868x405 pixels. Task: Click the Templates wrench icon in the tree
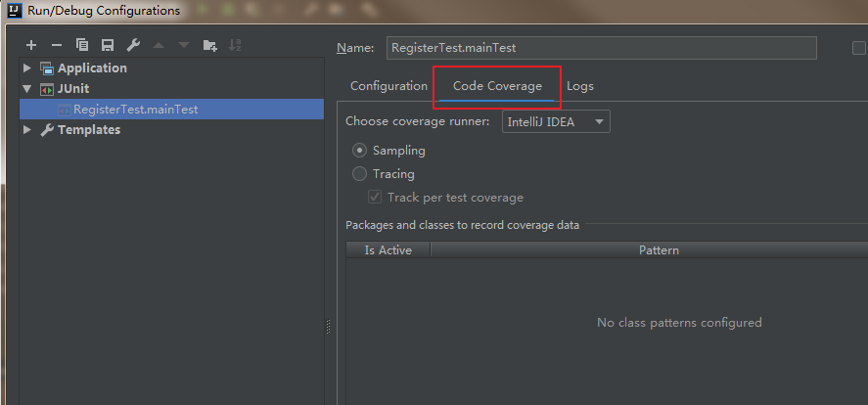(x=47, y=129)
